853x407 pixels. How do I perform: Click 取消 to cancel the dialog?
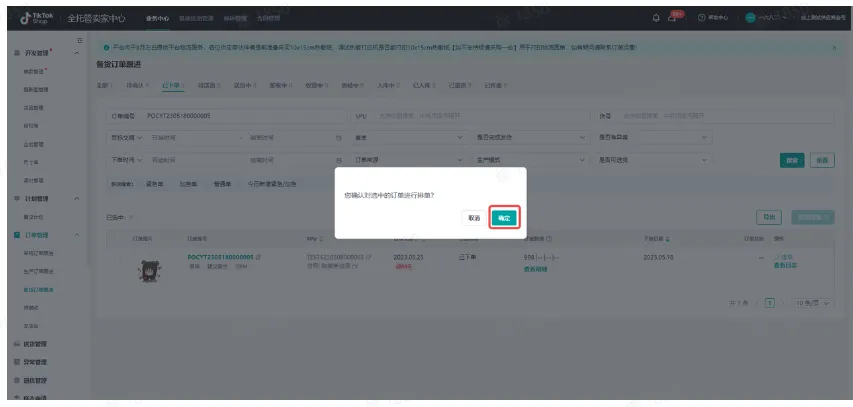coord(474,218)
